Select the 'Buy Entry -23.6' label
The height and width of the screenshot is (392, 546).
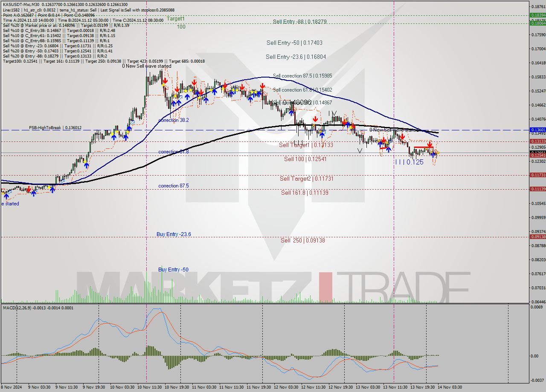(174, 234)
